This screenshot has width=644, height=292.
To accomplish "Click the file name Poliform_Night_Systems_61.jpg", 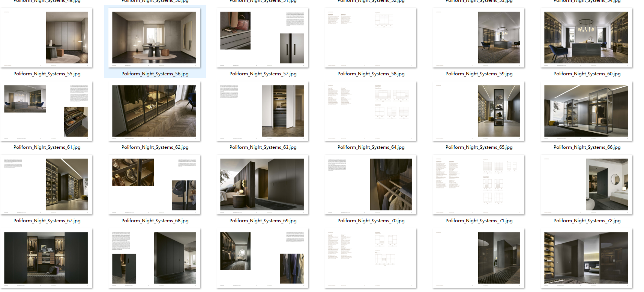I will [x=47, y=147].
